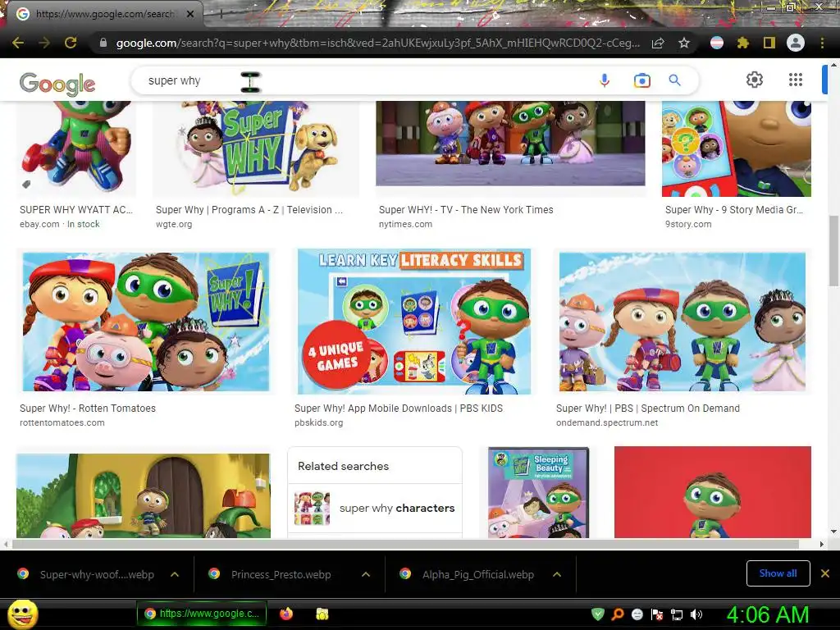840x630 pixels.
Task: Open the Google apps grid
Action: click(x=796, y=80)
